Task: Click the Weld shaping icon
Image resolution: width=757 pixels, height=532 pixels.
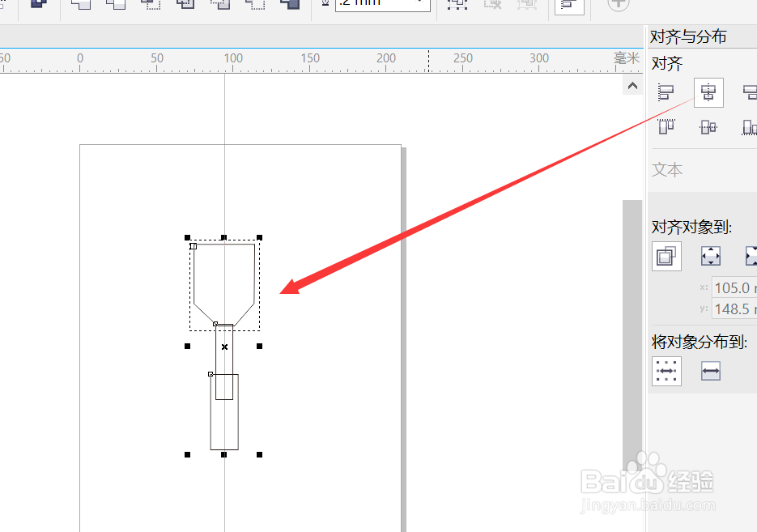Action: (x=81, y=4)
